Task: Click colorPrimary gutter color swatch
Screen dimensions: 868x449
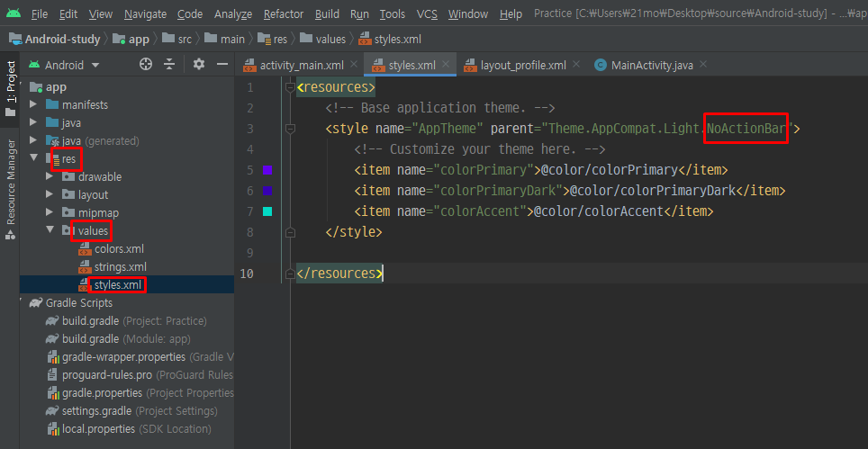Action: coord(267,170)
